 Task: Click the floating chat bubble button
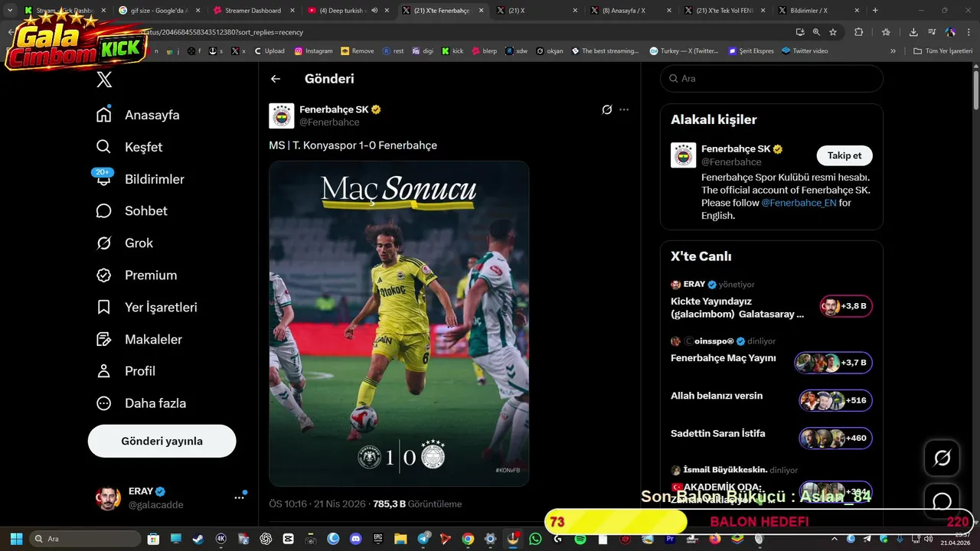coord(942,501)
